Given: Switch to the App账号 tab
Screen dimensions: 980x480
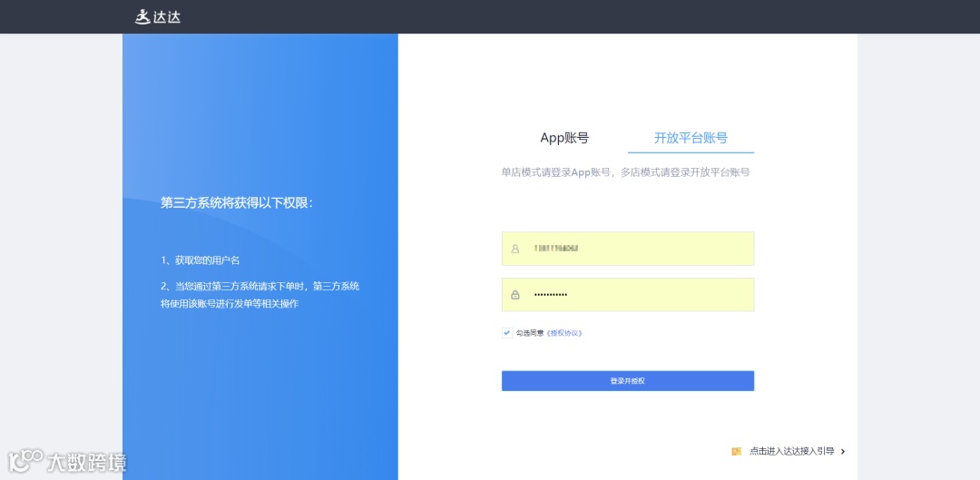Looking at the screenshot, I should [564, 138].
